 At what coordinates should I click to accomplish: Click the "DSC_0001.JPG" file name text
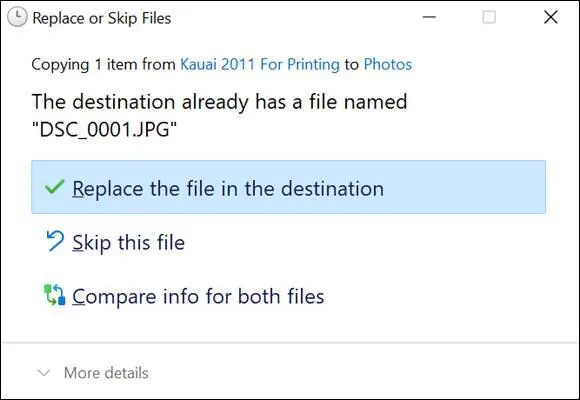click(x=104, y=130)
